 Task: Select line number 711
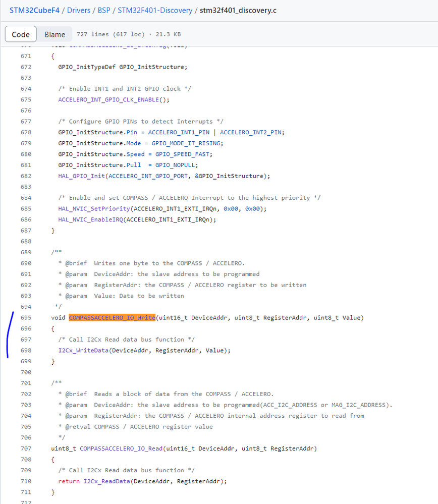[26, 492]
